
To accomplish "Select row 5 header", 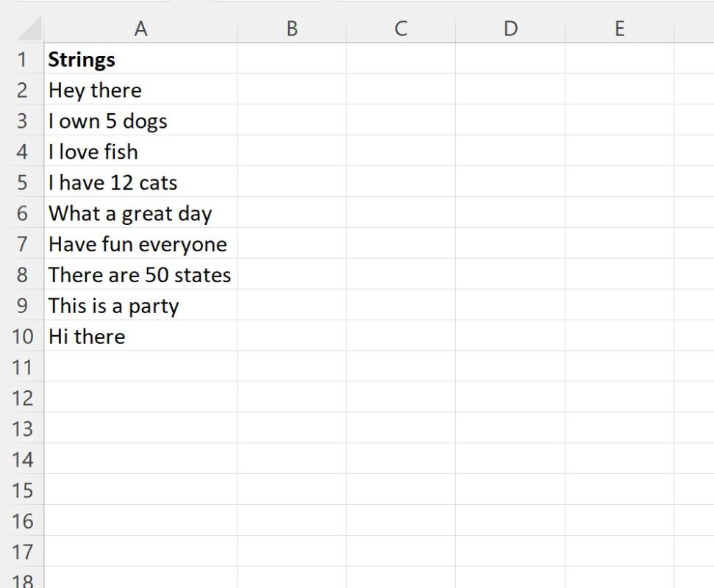I will click(22, 182).
